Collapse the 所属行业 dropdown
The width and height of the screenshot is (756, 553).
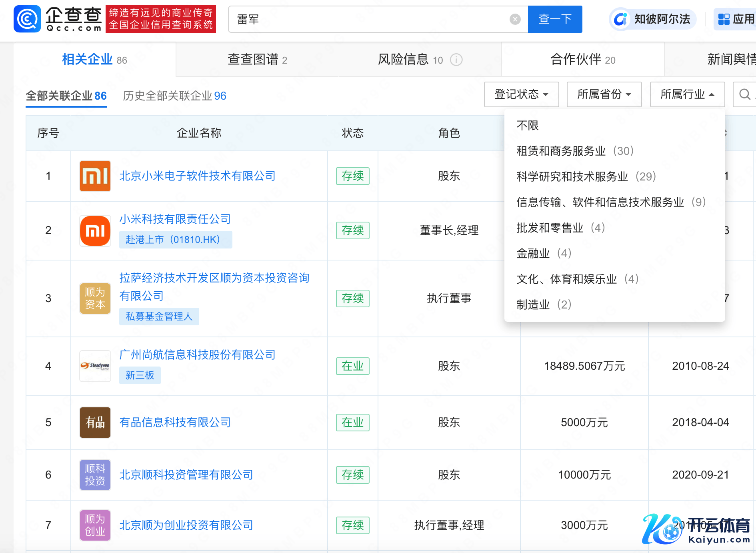687,94
